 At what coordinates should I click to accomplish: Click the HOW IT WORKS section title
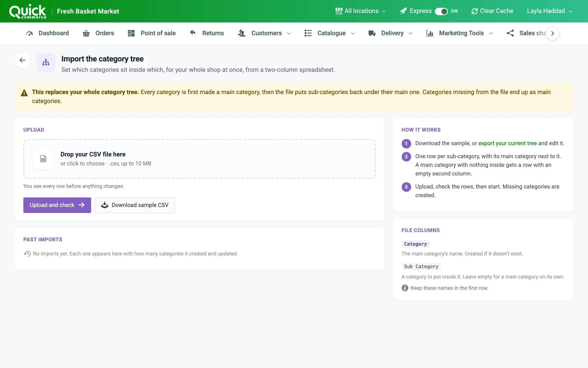(421, 130)
